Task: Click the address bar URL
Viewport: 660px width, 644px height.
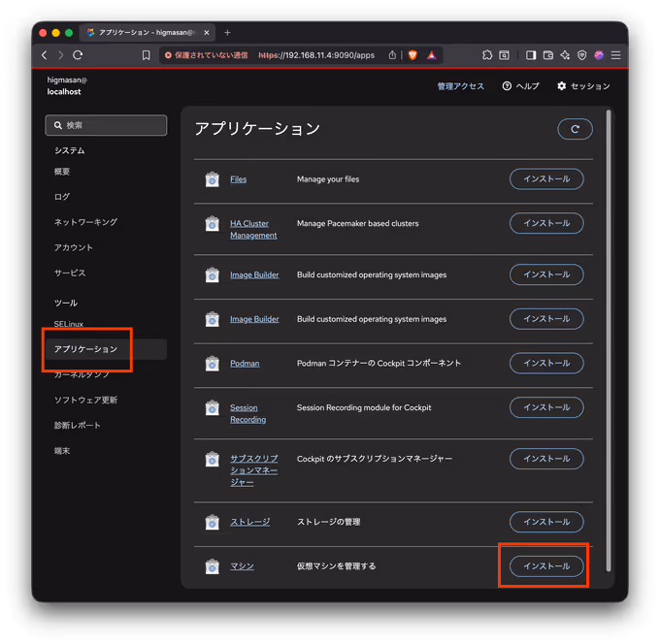Action: pos(316,55)
